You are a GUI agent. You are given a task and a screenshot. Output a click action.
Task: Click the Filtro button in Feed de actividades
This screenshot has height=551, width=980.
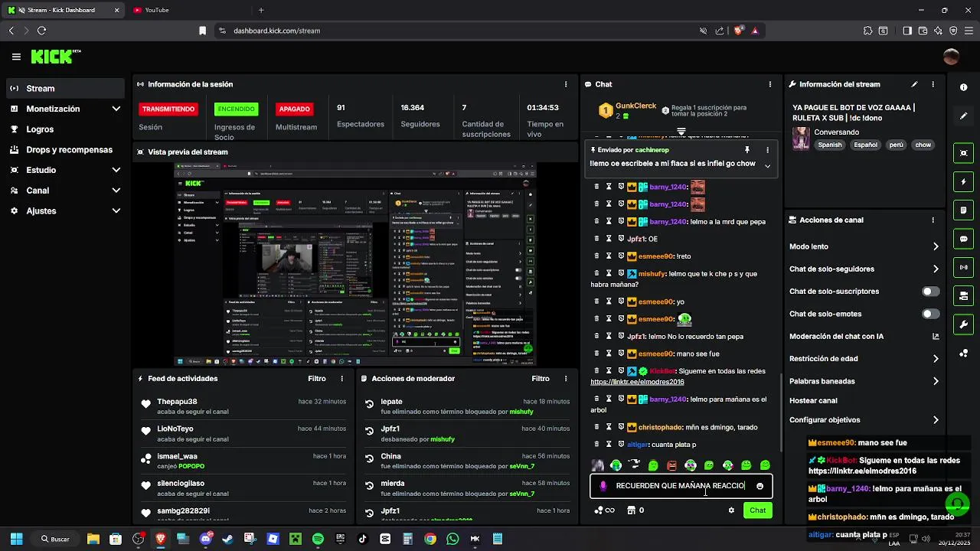317,379
